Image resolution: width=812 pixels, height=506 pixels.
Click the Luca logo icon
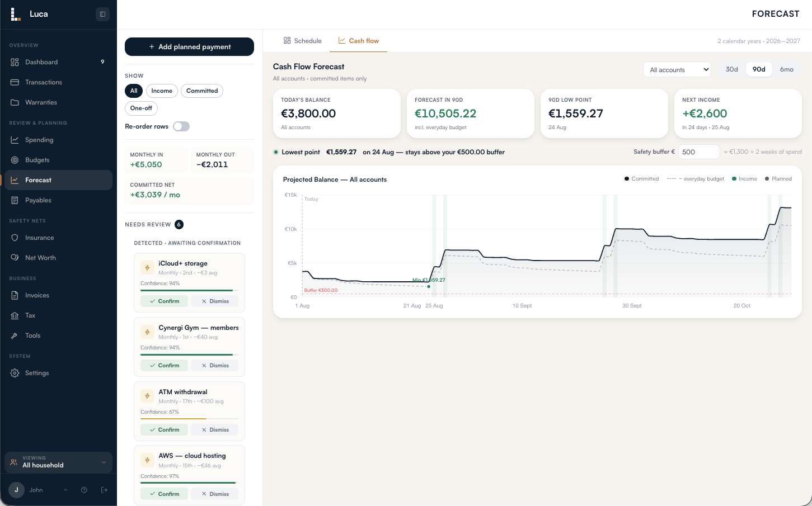(x=16, y=14)
